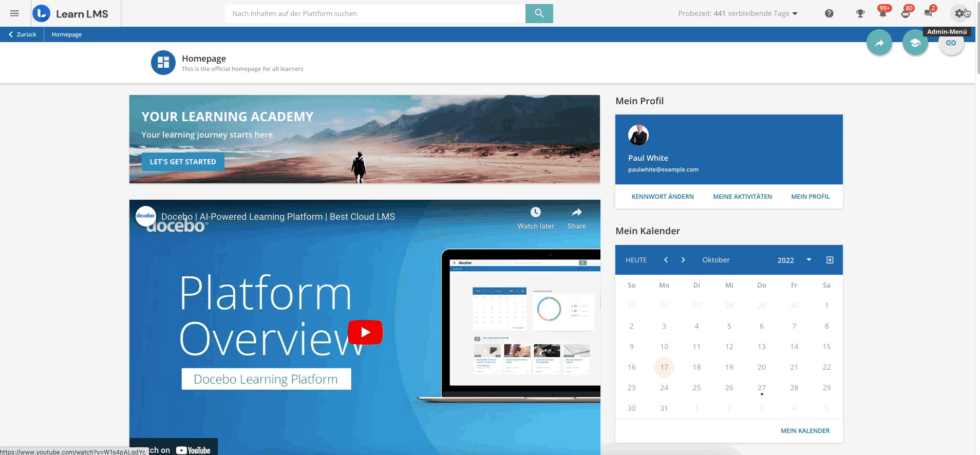Select October 31 in calendar
Image resolution: width=980 pixels, height=455 pixels.
pos(664,408)
